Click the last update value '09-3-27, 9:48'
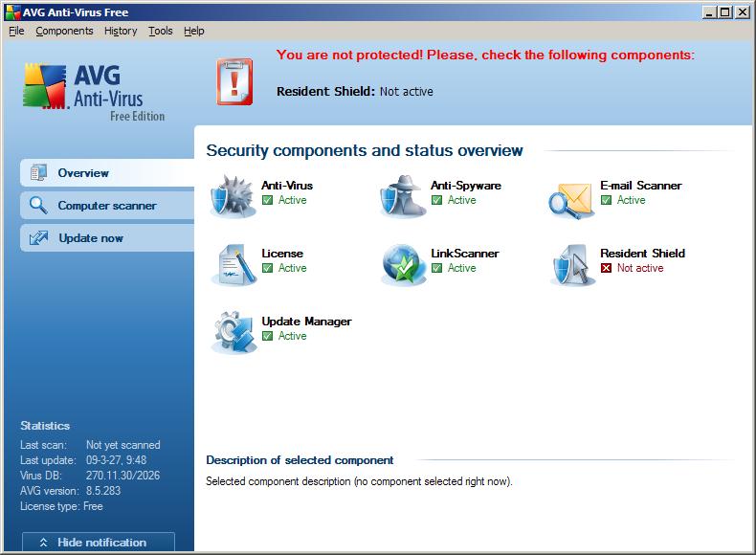 [x=116, y=460]
